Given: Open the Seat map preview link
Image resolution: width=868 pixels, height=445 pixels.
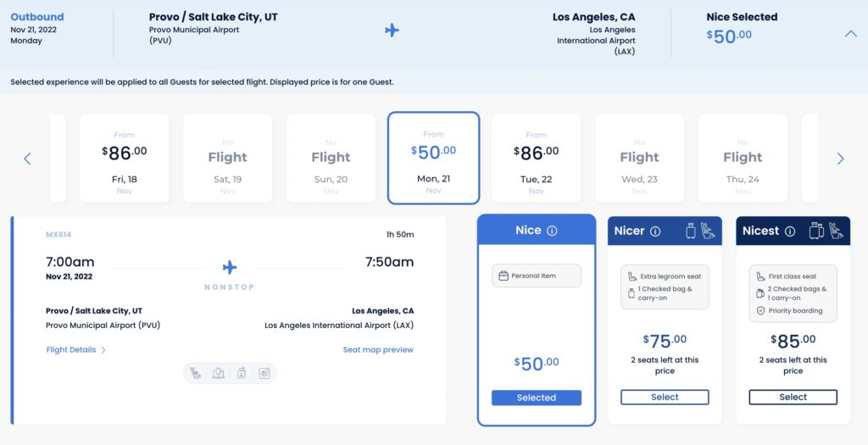Looking at the screenshot, I should (378, 349).
